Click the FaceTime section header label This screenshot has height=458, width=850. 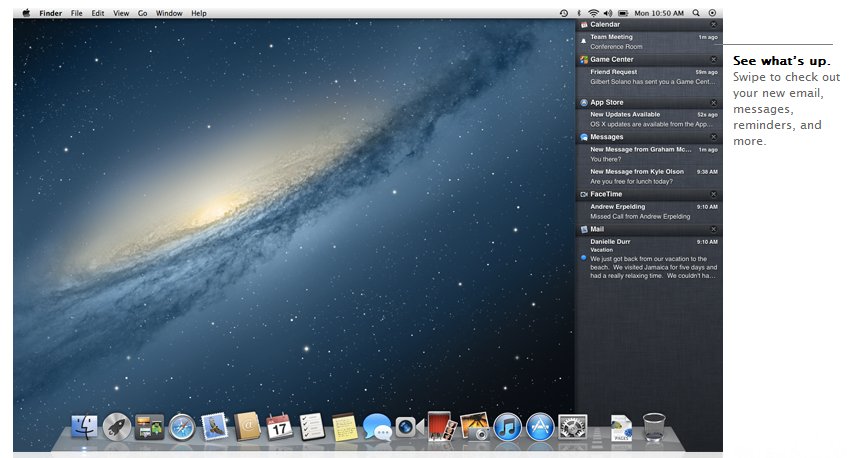(606, 194)
